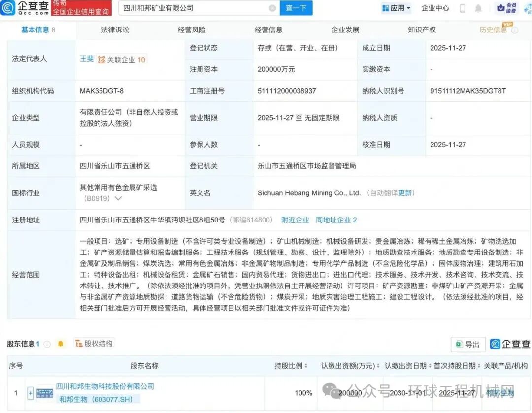Sort by 持股比例 column arrows

point(306,366)
